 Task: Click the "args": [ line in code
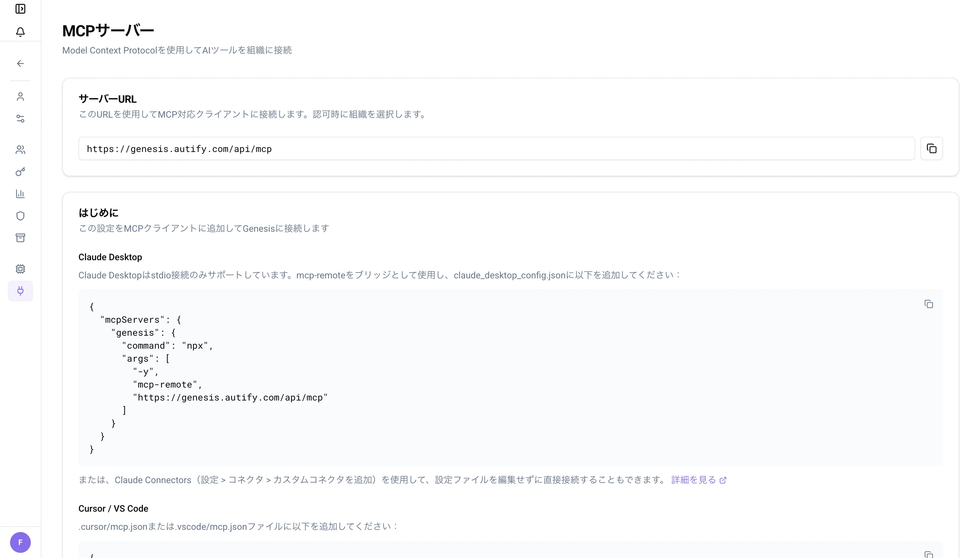click(x=146, y=359)
